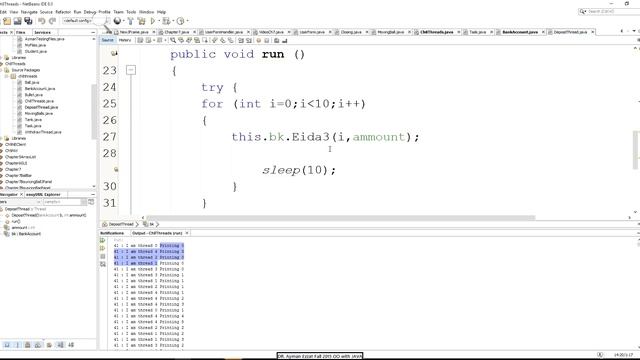The image size is (640, 360).
Task: Click the Stop Macro Recording icon
Action: click(267, 40)
